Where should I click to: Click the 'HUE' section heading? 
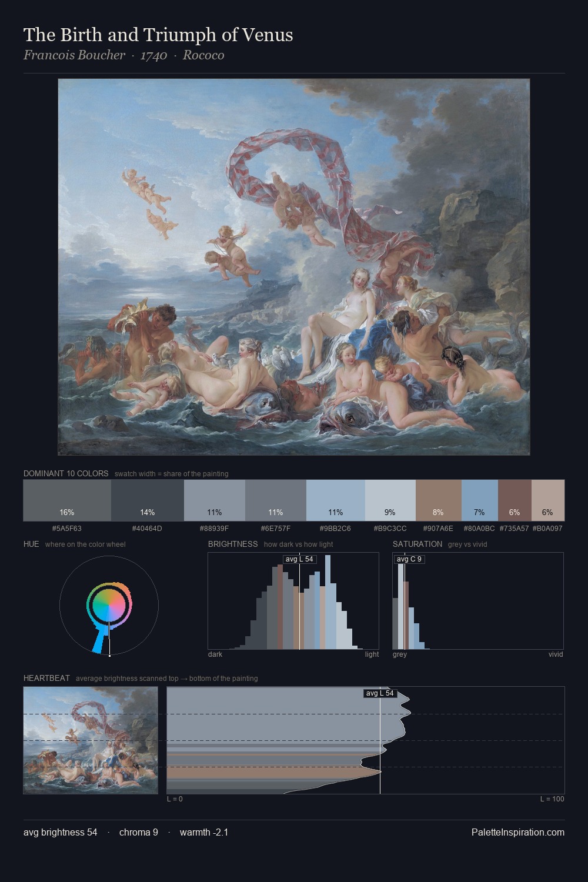point(31,544)
